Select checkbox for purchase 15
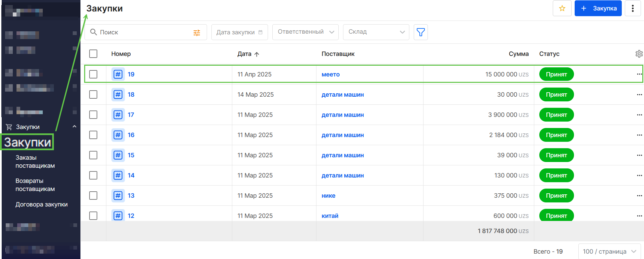The width and height of the screenshot is (644, 259). [x=93, y=155]
